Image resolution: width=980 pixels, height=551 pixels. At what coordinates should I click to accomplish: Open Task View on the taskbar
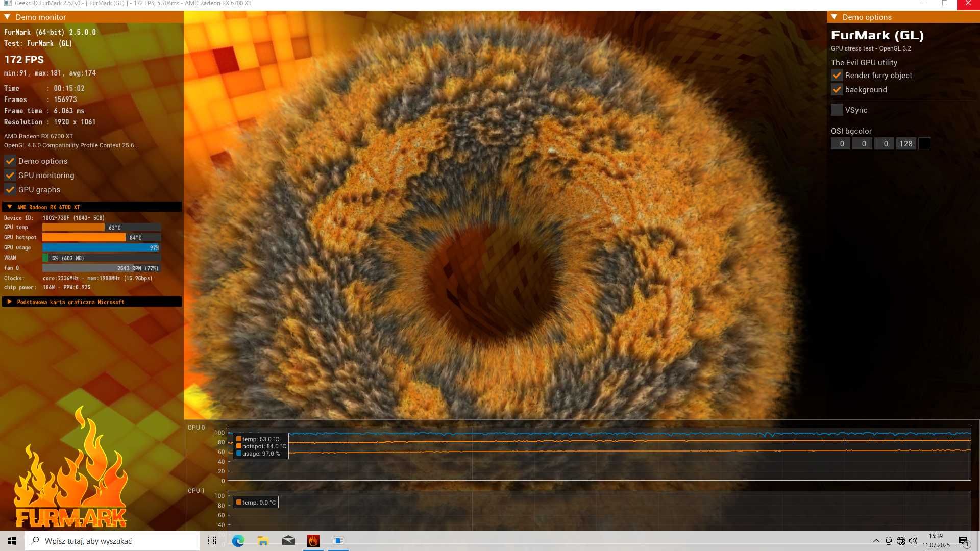[212, 541]
